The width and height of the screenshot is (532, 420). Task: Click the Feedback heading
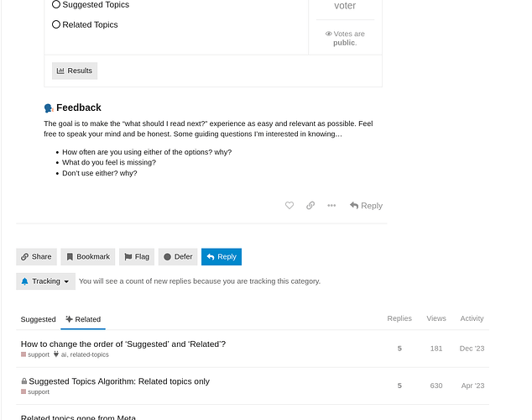click(79, 108)
